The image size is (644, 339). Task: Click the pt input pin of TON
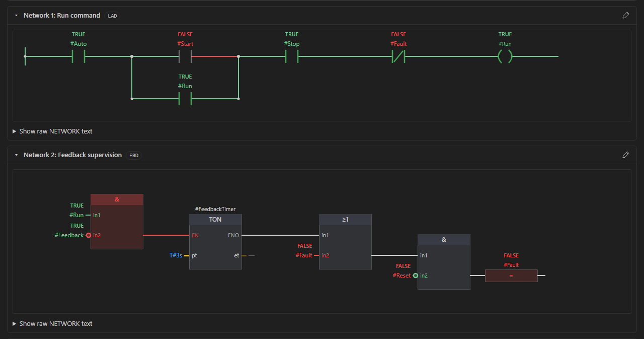[194, 255]
